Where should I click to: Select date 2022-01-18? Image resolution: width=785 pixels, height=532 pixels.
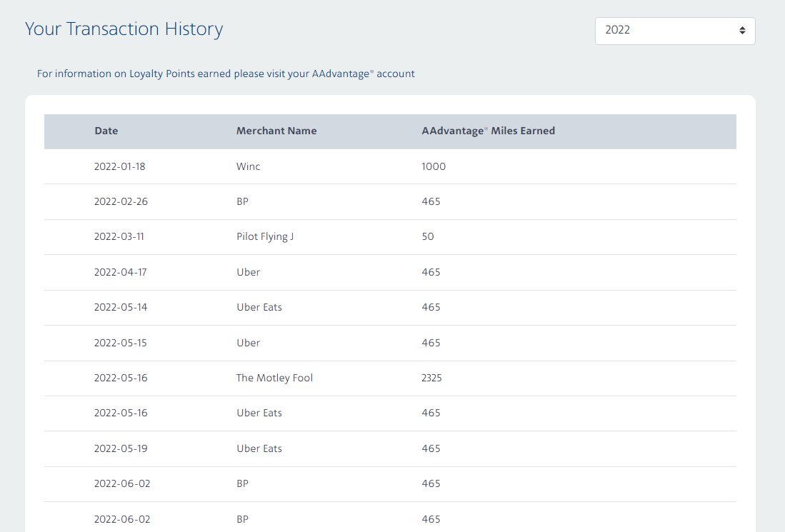(x=120, y=166)
